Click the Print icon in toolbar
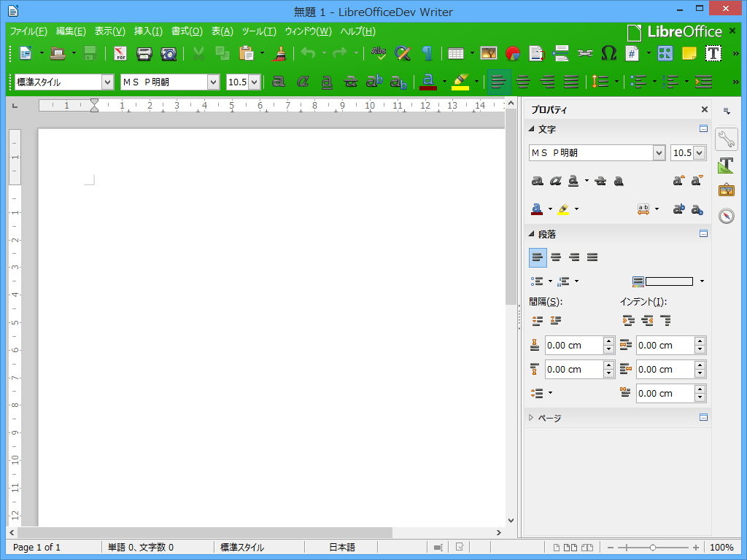 click(x=144, y=53)
